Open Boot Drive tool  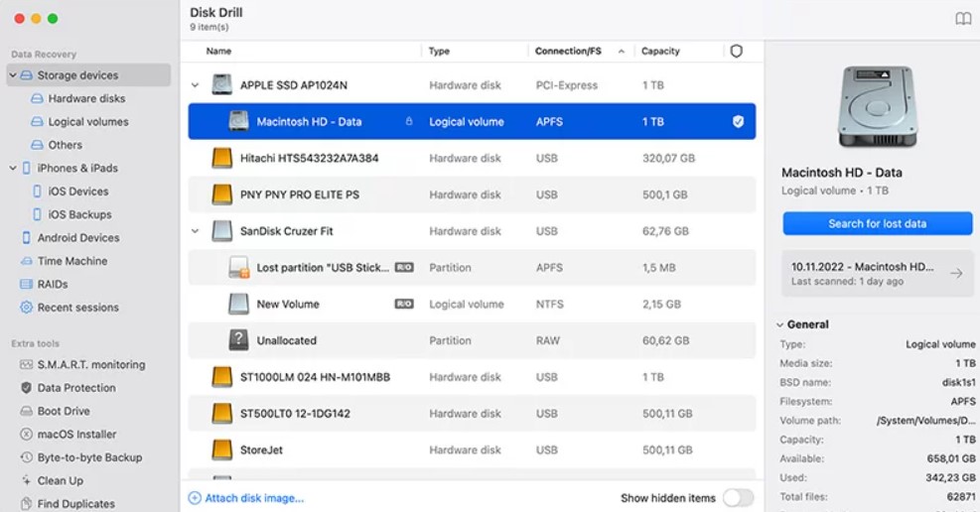pos(64,411)
